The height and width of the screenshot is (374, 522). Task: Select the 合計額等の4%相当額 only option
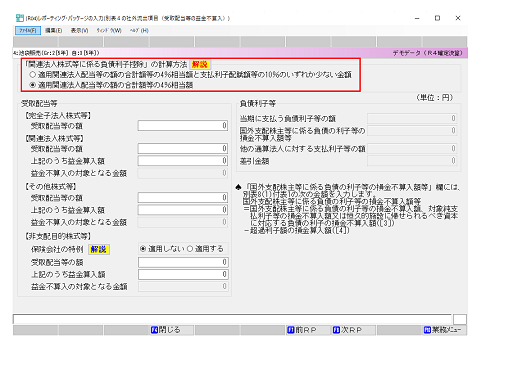tap(111, 85)
